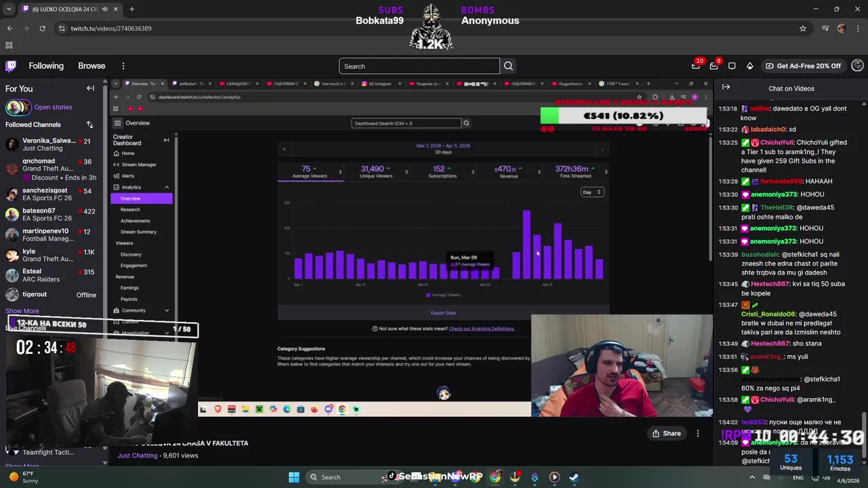Viewport: 868px width, 488px height.
Task: Open the Twitch user avatar menu
Action: (x=857, y=66)
